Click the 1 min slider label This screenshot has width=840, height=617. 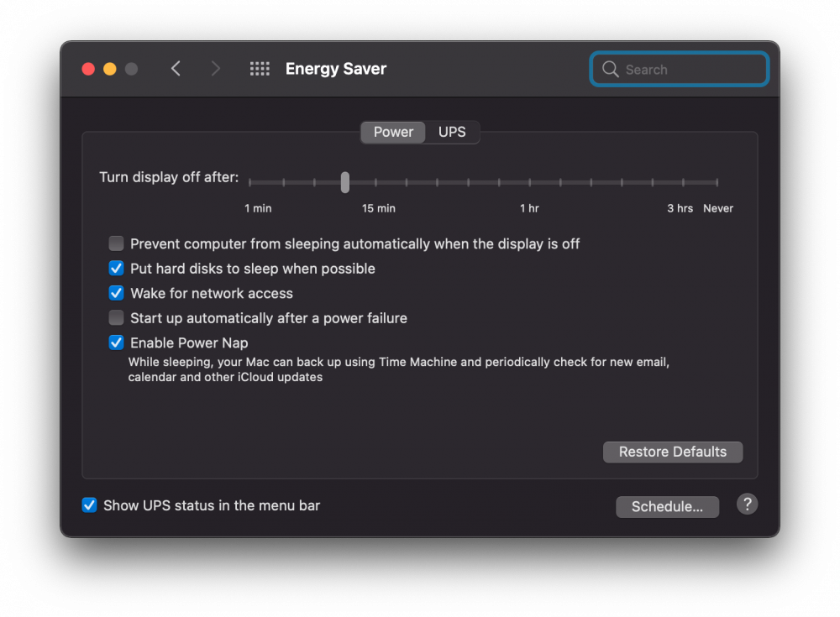click(258, 208)
